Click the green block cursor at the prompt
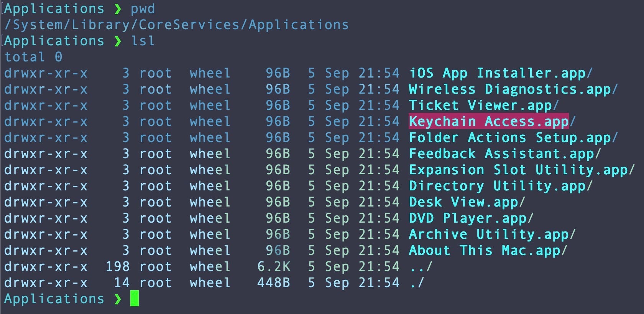 click(x=135, y=299)
